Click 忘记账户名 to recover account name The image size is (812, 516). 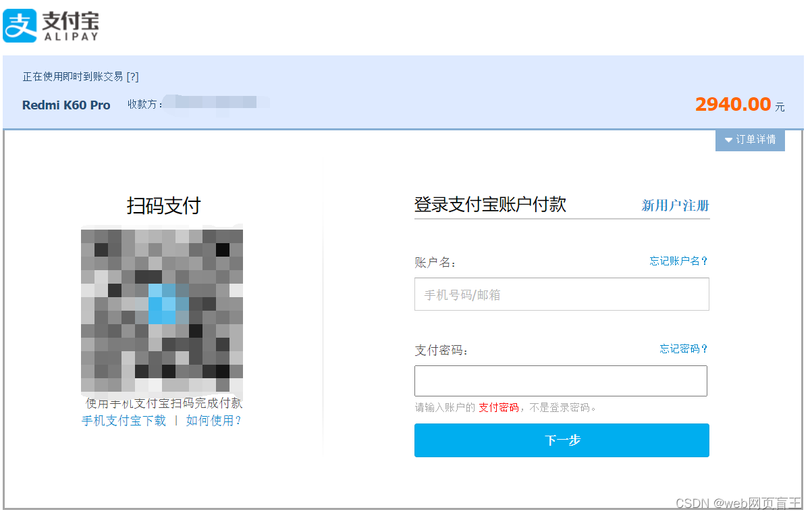(x=678, y=261)
